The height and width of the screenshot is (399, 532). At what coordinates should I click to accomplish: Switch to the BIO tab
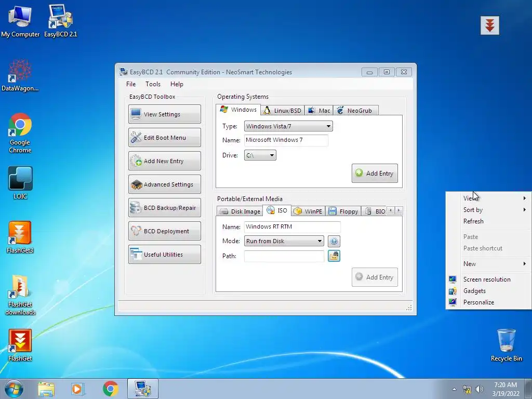pyautogui.click(x=375, y=211)
